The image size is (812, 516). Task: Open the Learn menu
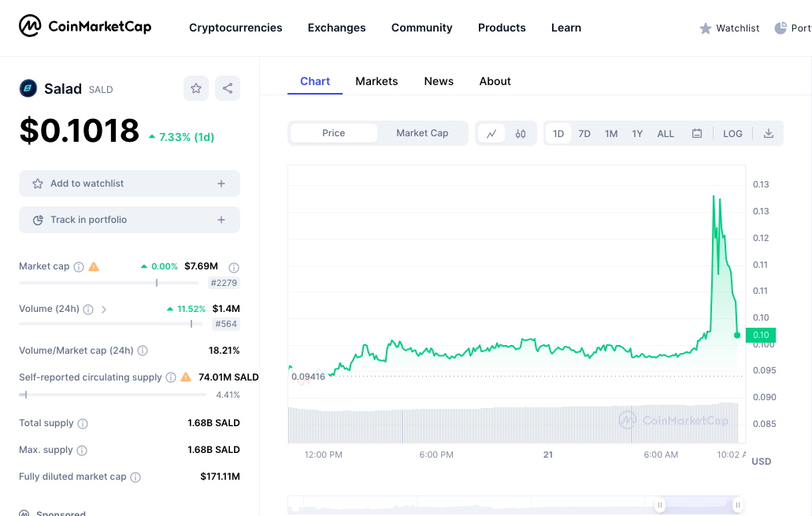coord(566,28)
